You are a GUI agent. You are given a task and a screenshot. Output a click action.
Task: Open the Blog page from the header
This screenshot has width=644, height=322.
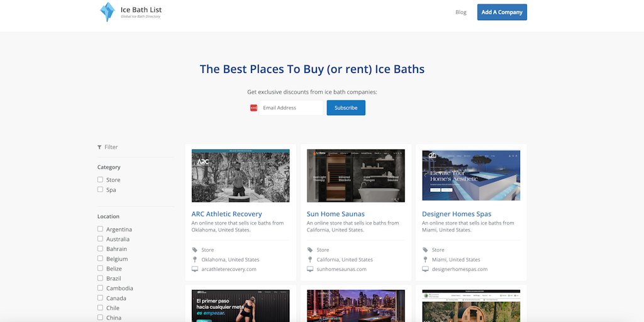pyautogui.click(x=461, y=13)
